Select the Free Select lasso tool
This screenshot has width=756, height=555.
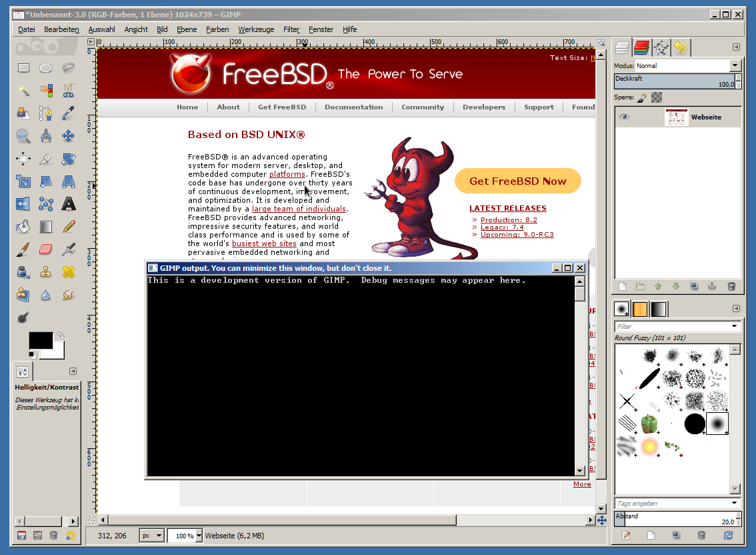tap(69, 67)
